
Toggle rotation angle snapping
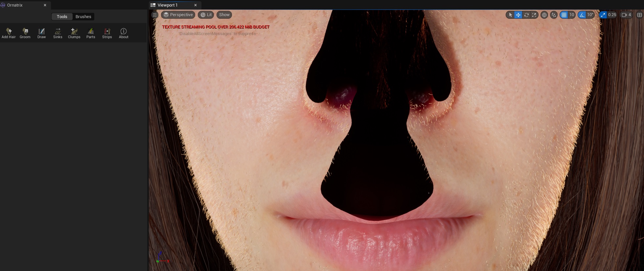click(x=582, y=15)
